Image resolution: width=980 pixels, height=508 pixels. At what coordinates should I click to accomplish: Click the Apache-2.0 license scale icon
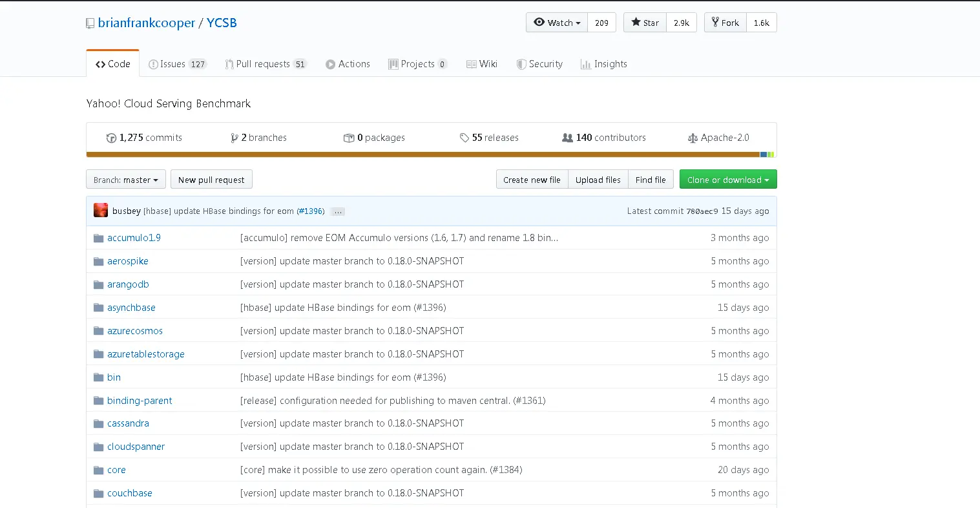pos(693,138)
